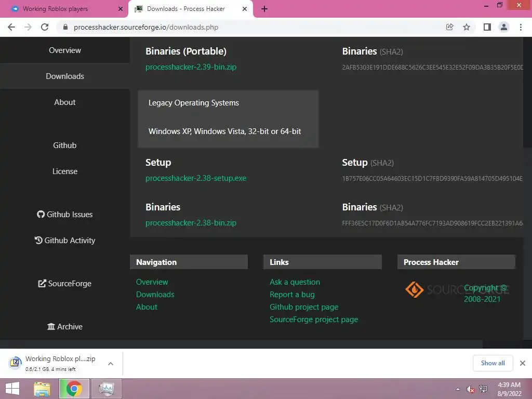Expand the download item options chevron
The width and height of the screenshot is (532, 399).
(111, 364)
